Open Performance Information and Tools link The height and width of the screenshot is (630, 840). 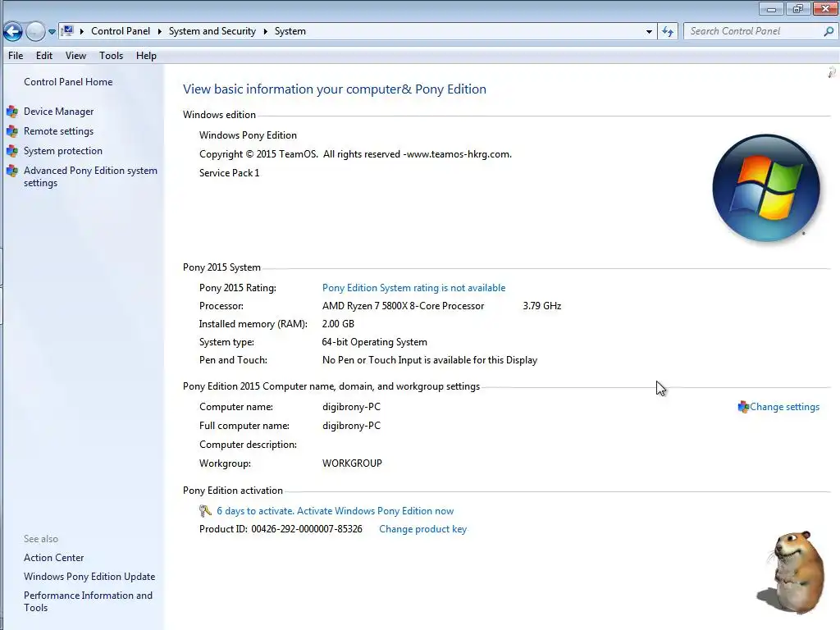[x=88, y=601]
